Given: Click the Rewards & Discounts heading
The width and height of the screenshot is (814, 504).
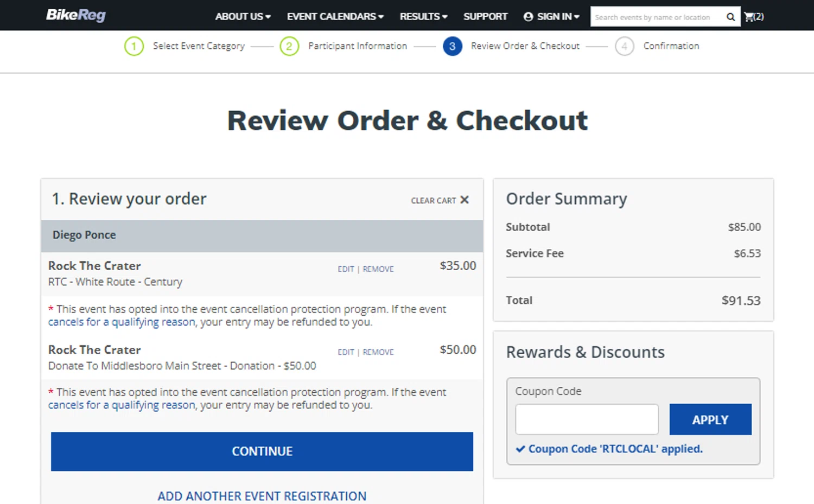Looking at the screenshot, I should (x=586, y=353).
